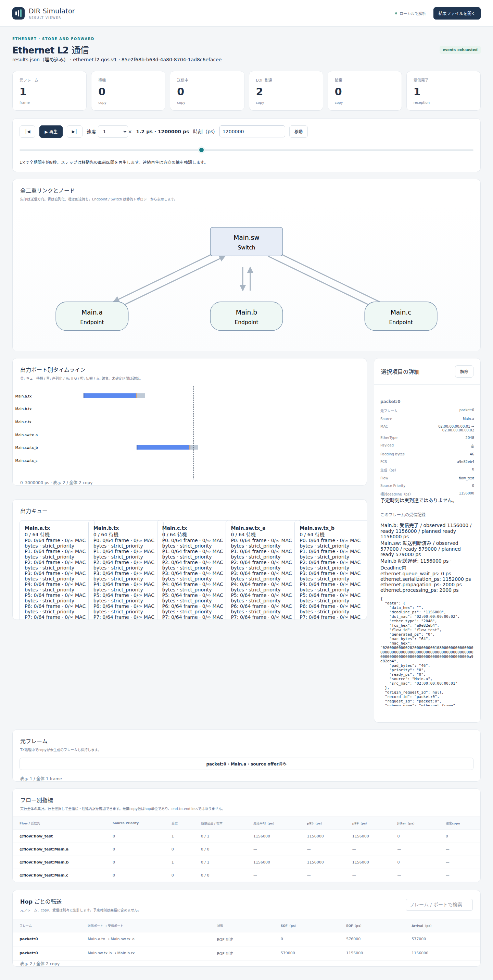493x980 pixels.
Task: Select the Main.sw Switch node
Action: (246, 242)
